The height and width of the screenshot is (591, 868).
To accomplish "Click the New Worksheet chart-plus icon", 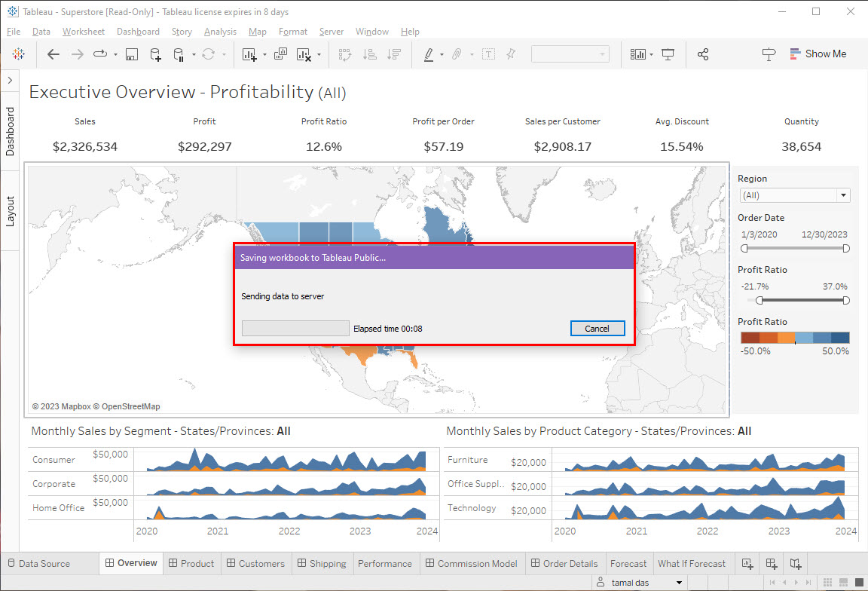I will [249, 54].
